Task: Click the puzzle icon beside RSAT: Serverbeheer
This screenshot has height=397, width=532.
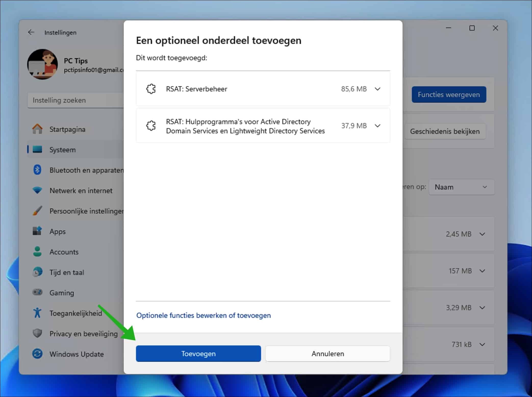Action: click(151, 89)
